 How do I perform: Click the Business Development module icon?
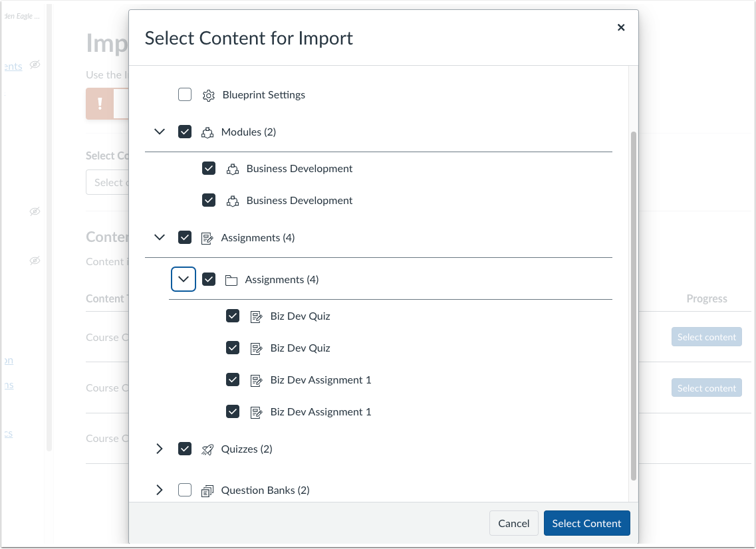tap(232, 168)
